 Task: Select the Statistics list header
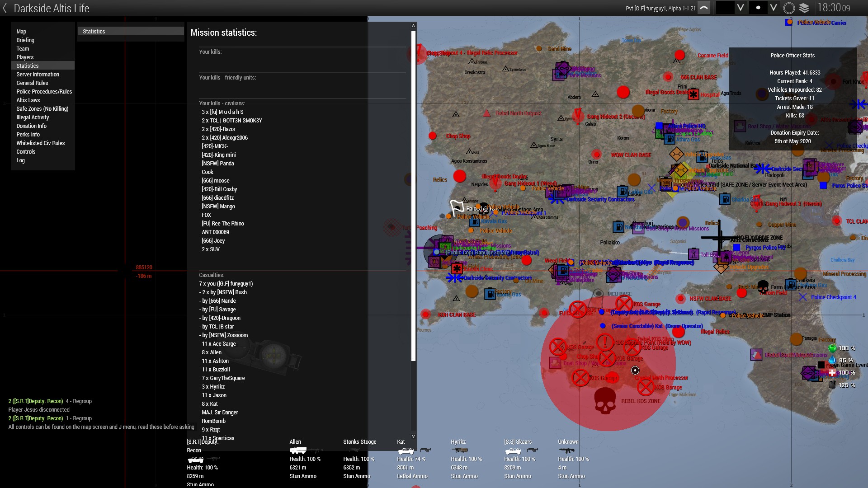point(131,31)
